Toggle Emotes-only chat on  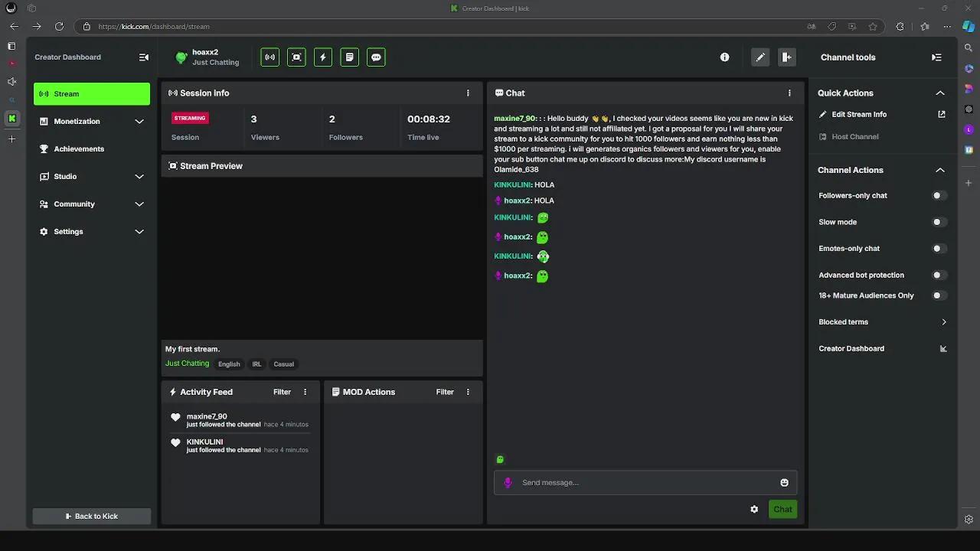tap(939, 249)
